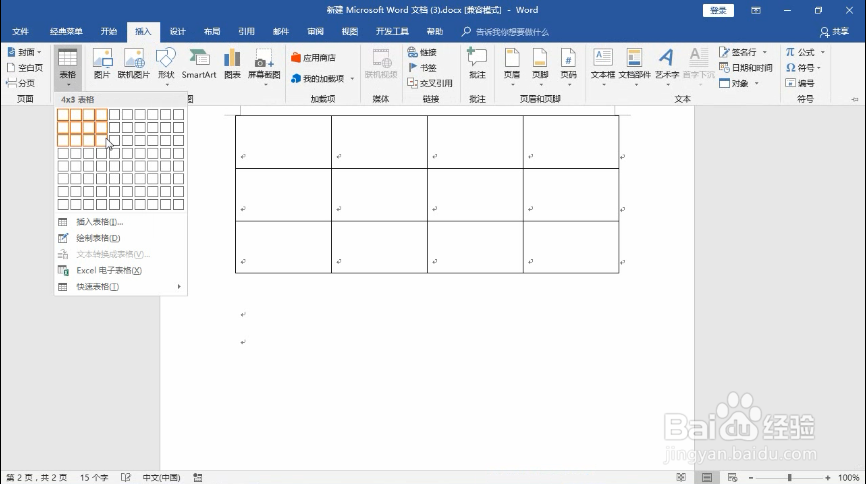866x484 pixels.
Task: Click the page count in status bar
Action: [x=36, y=477]
